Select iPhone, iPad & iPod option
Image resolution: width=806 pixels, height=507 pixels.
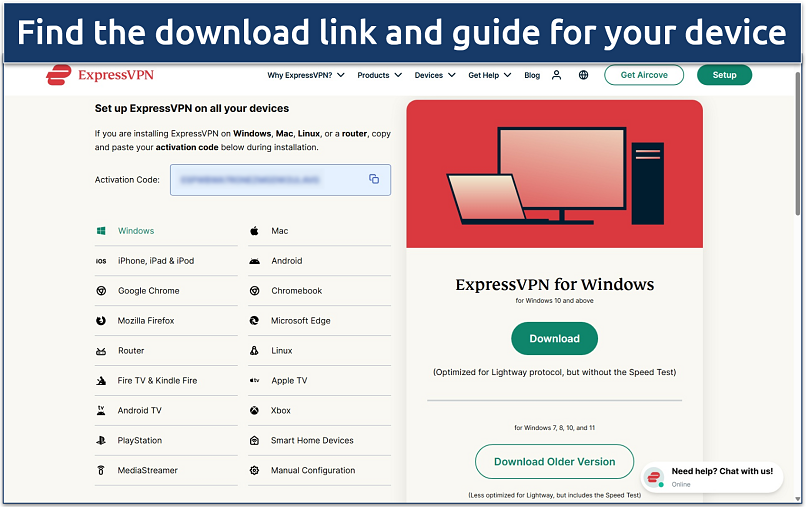[x=166, y=261]
